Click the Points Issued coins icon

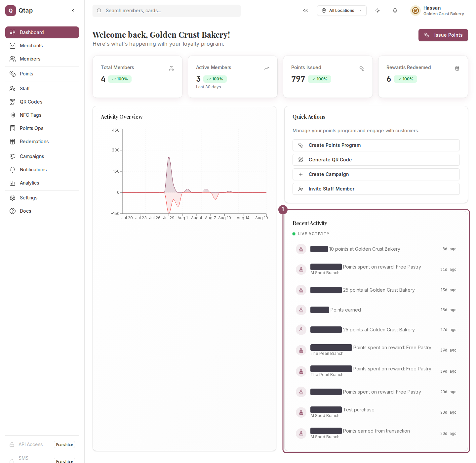[362, 68]
